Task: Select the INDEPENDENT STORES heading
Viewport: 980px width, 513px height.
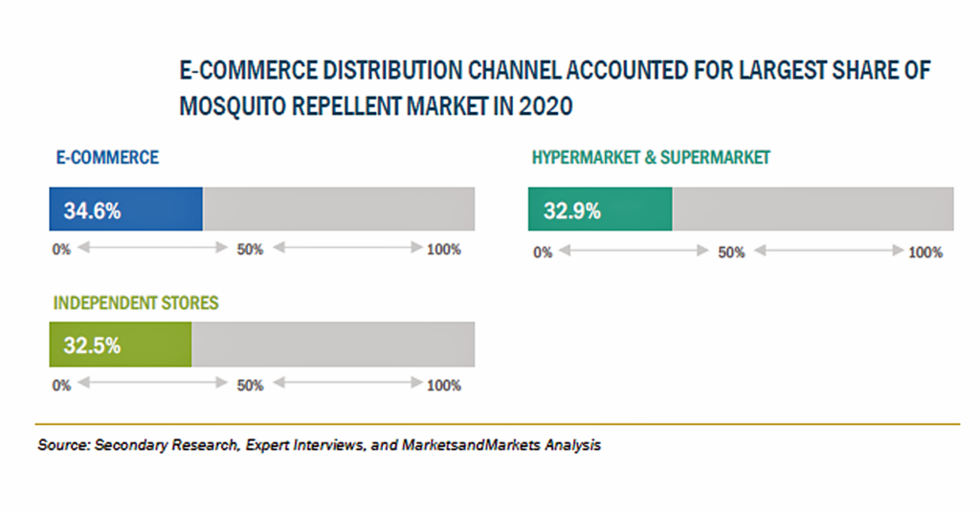Action: point(136,303)
